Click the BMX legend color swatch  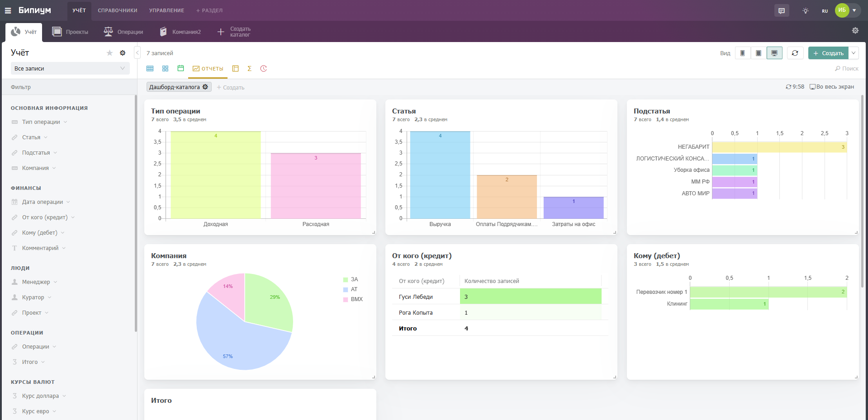346,299
